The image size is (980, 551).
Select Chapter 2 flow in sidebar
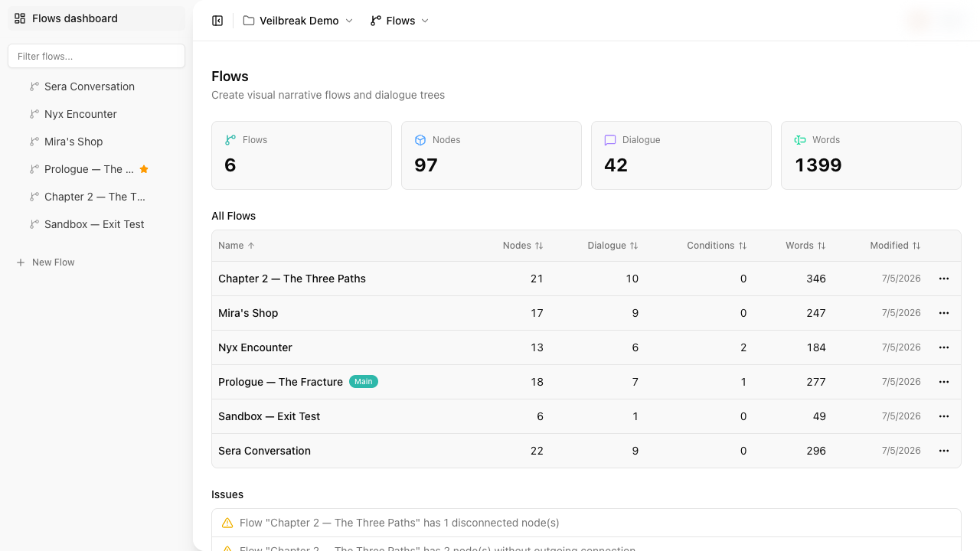96,197
